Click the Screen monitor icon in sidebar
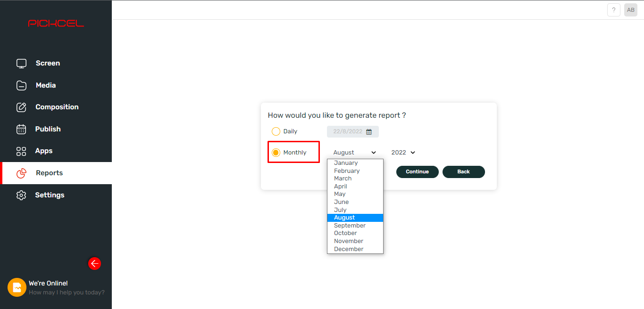This screenshot has height=309, width=644. pos(21,63)
